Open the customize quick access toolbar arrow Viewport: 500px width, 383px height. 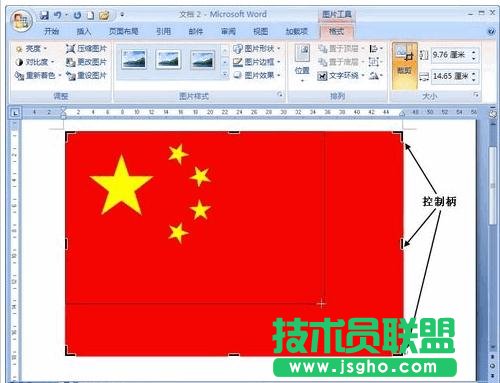click(x=122, y=15)
